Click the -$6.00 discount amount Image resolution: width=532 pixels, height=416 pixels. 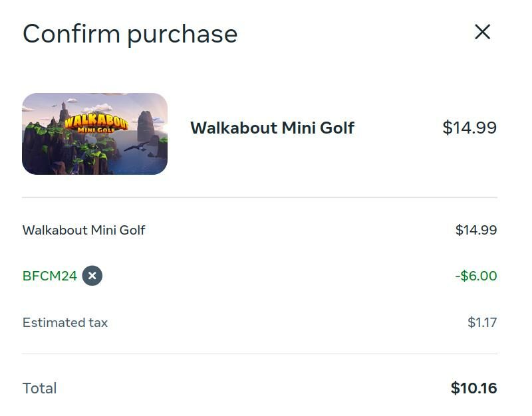pos(476,276)
